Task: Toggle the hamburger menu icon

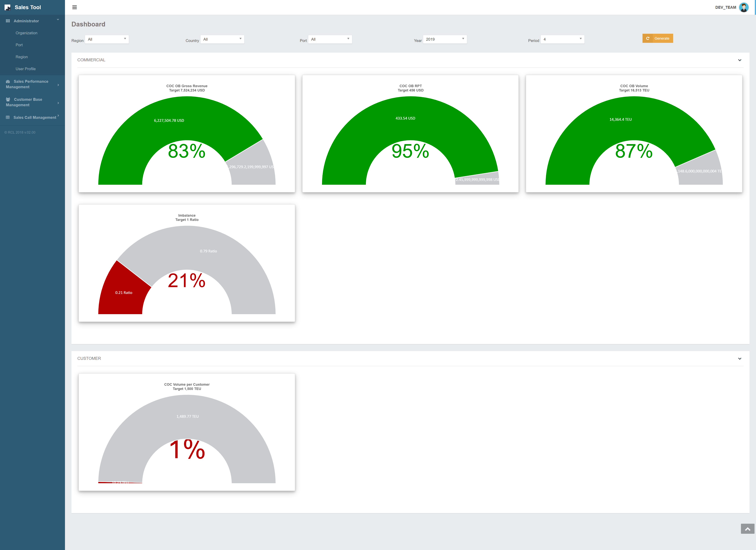Action: point(75,7)
